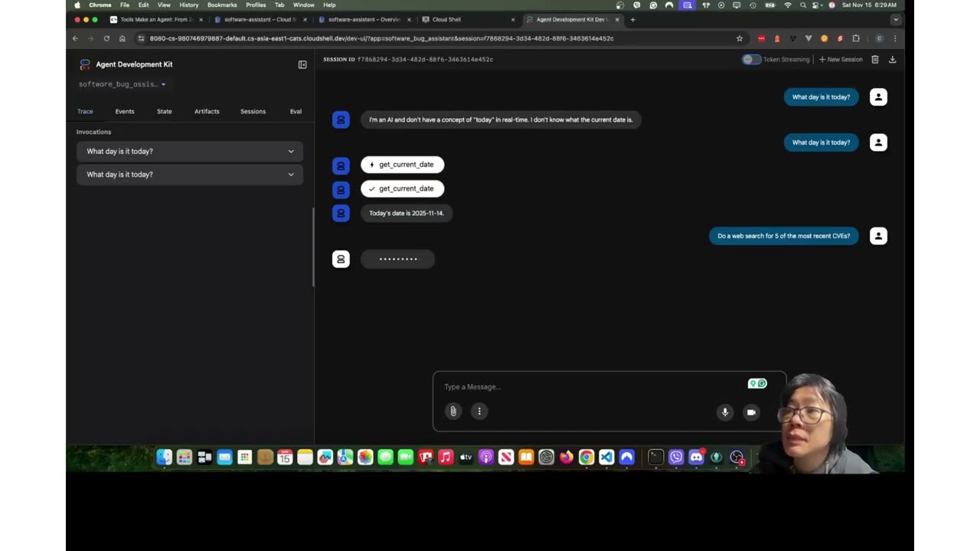Attach a file with the paperclip icon

453,411
